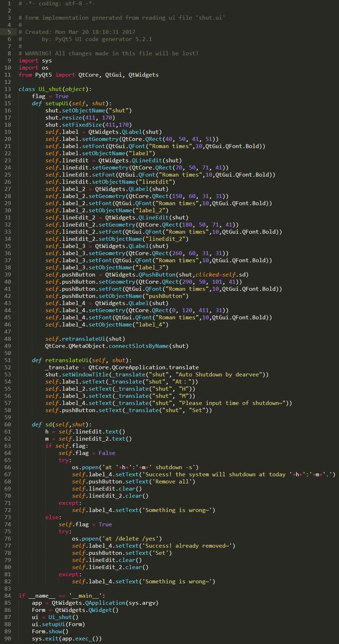Click the 'class Ui_shut(object):' definition

click(x=55, y=89)
